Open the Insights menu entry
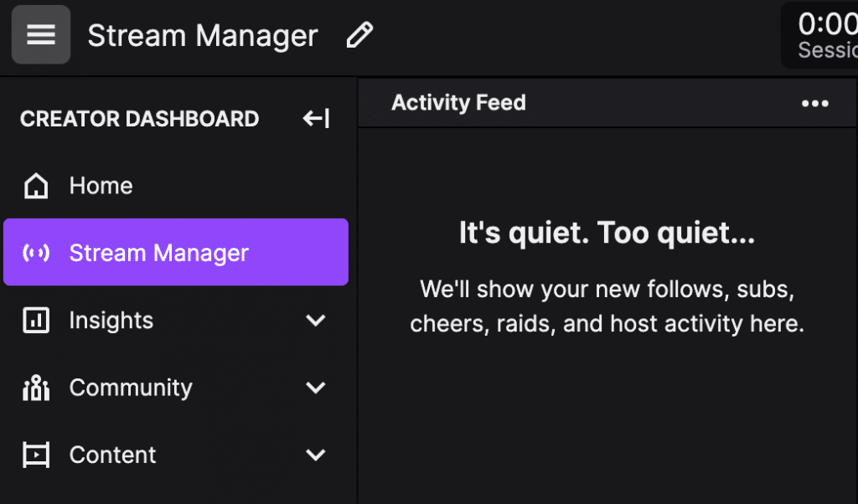 (x=111, y=320)
